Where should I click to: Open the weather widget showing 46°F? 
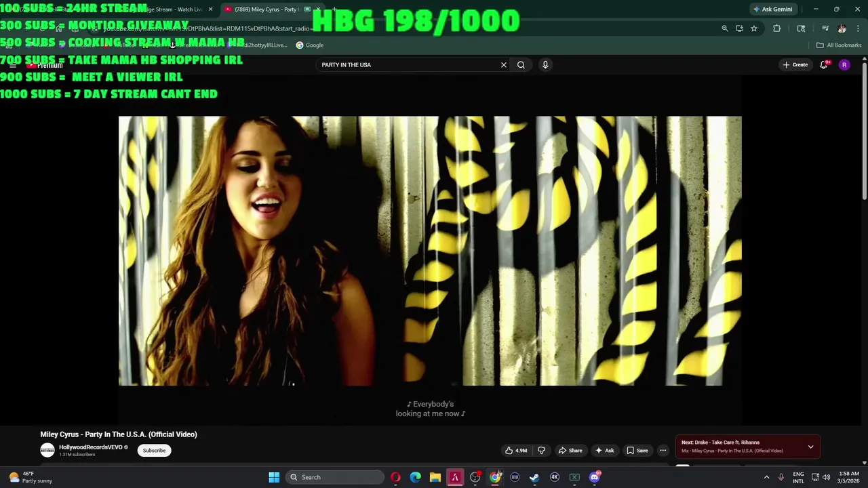click(x=28, y=477)
